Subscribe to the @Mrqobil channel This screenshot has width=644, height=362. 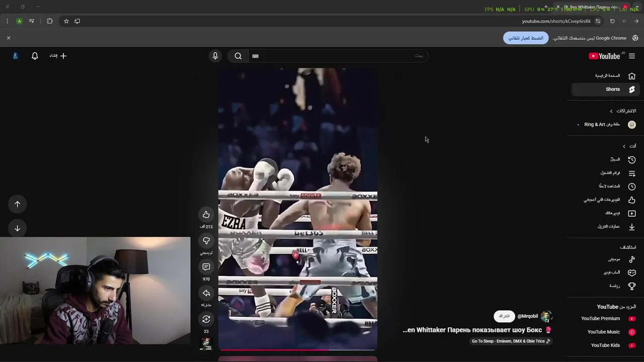click(504, 316)
